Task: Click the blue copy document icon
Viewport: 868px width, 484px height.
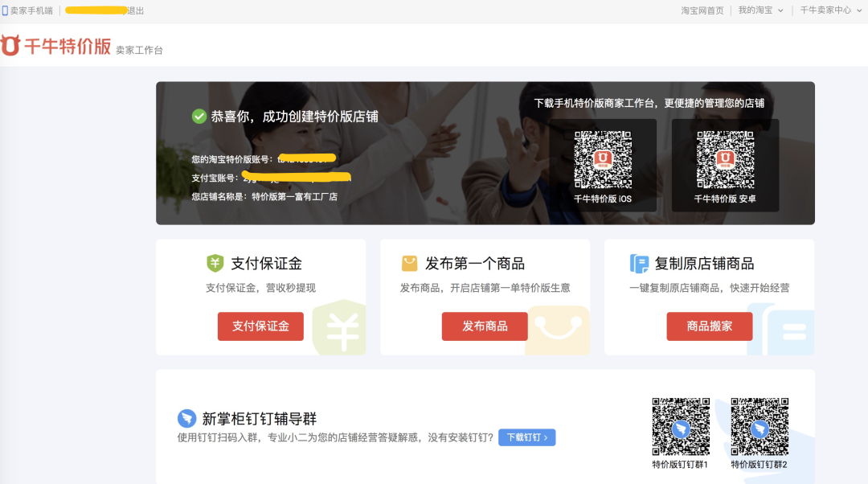Action: tap(639, 264)
